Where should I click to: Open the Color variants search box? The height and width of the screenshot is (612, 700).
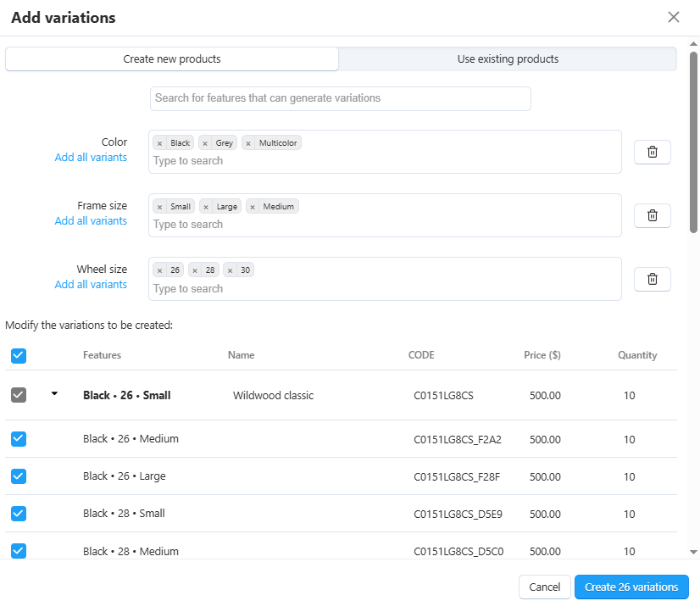[385, 161]
